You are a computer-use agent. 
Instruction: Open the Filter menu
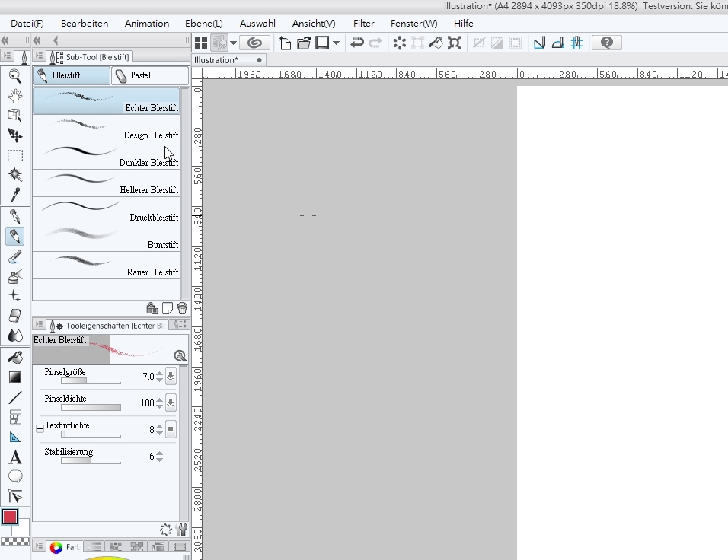[x=363, y=24]
